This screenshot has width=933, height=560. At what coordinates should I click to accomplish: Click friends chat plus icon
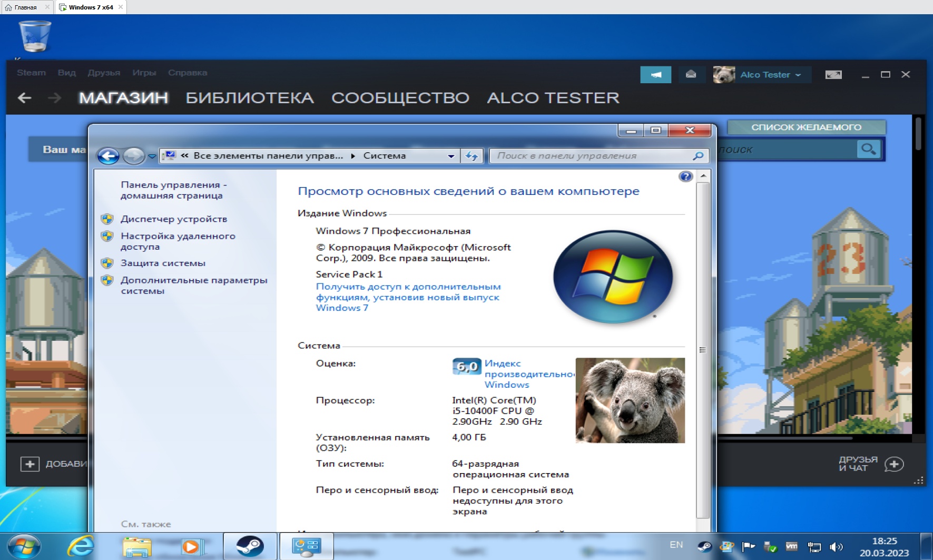pos(894,464)
